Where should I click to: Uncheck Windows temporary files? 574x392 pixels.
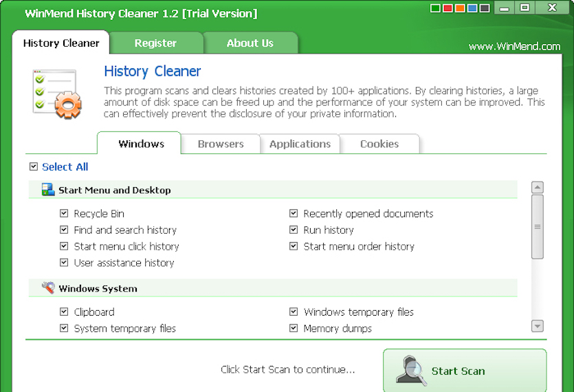[x=294, y=312]
